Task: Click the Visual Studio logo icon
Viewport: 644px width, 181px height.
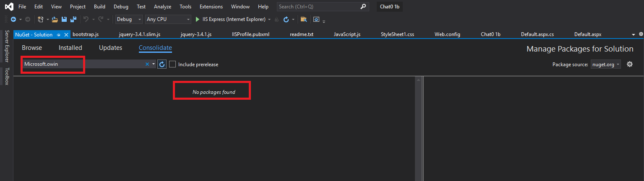Action: pyautogui.click(x=9, y=7)
